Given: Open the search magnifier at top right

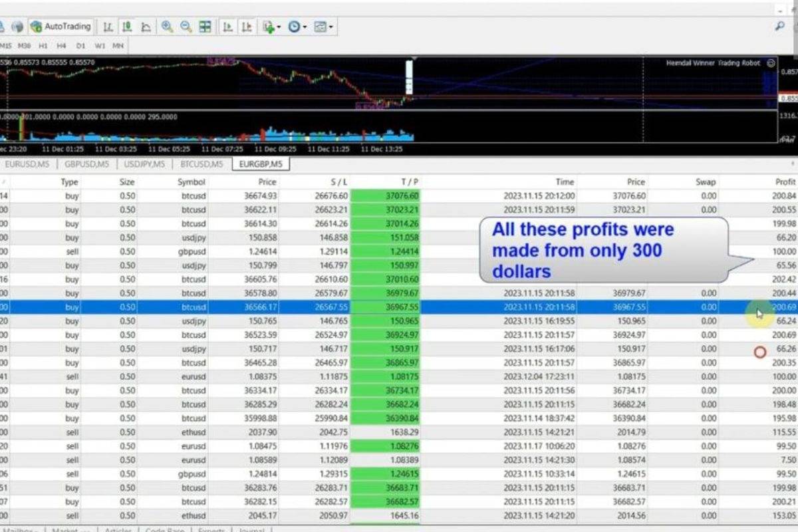Looking at the screenshot, I should click(x=780, y=27).
